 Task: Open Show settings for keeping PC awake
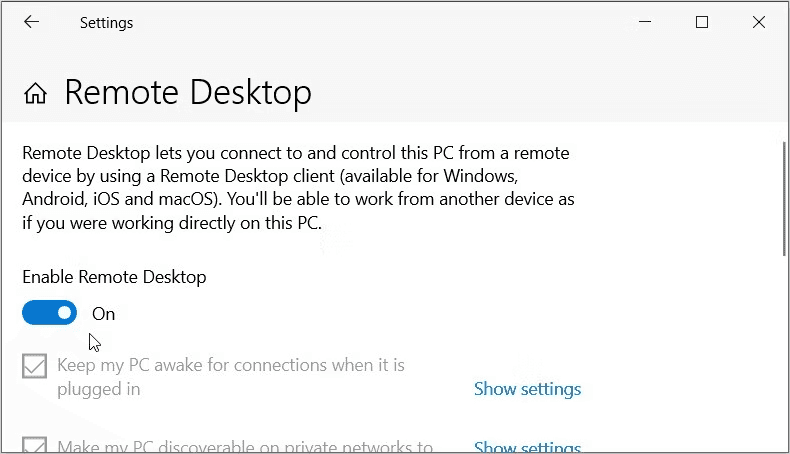click(x=527, y=389)
